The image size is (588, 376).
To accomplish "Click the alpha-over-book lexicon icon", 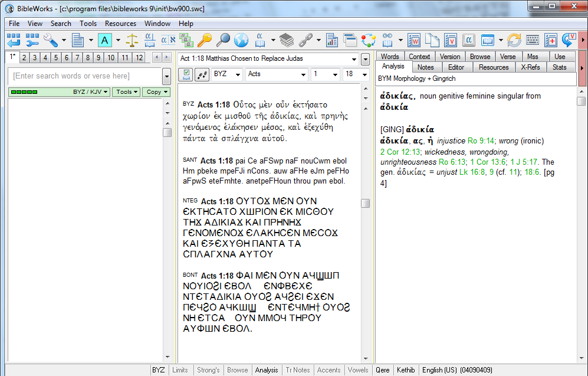I will click(x=150, y=40).
